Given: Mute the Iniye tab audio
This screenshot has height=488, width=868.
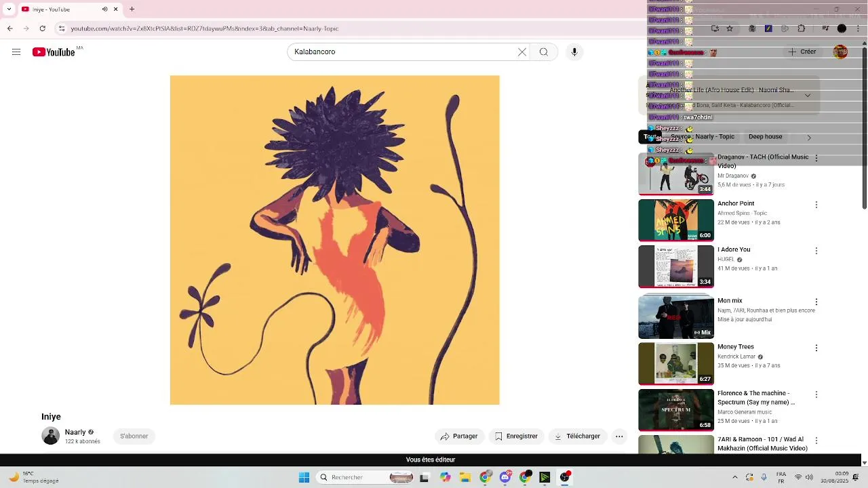Looking at the screenshot, I should 104,9.
